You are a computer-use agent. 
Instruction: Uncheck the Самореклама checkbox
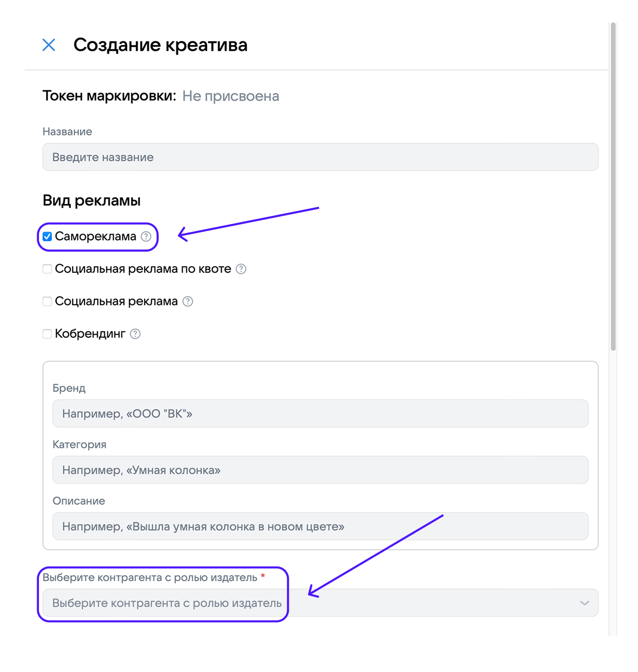(47, 237)
